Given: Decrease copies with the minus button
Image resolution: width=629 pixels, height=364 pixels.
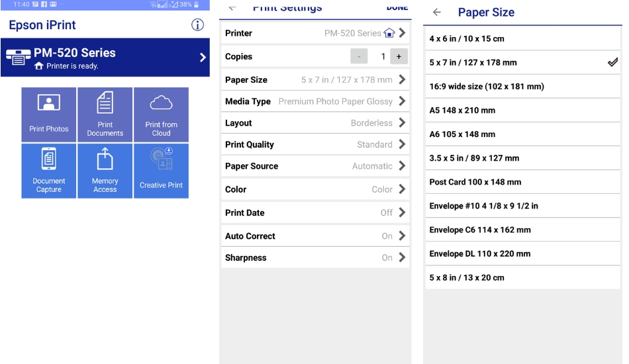Looking at the screenshot, I should click(x=359, y=56).
